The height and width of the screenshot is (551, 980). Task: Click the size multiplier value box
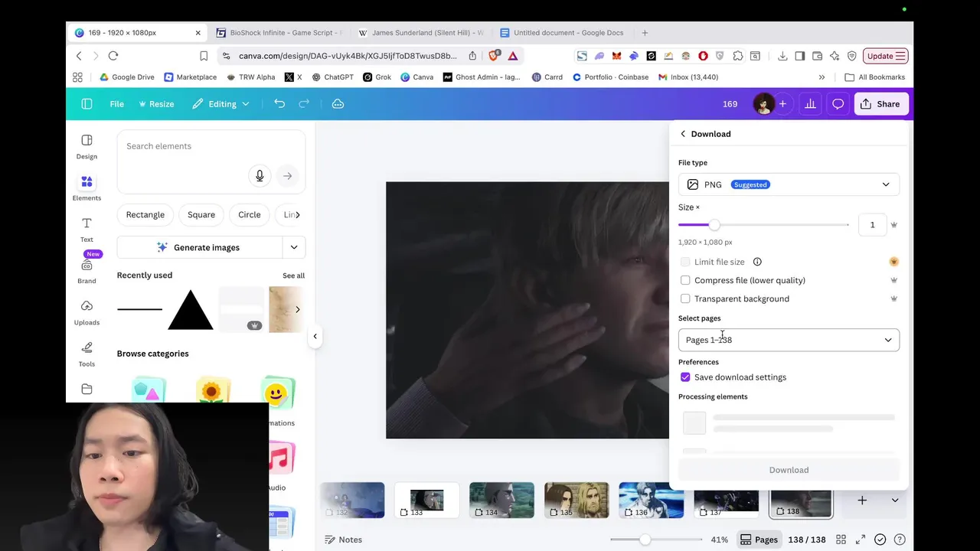872,225
